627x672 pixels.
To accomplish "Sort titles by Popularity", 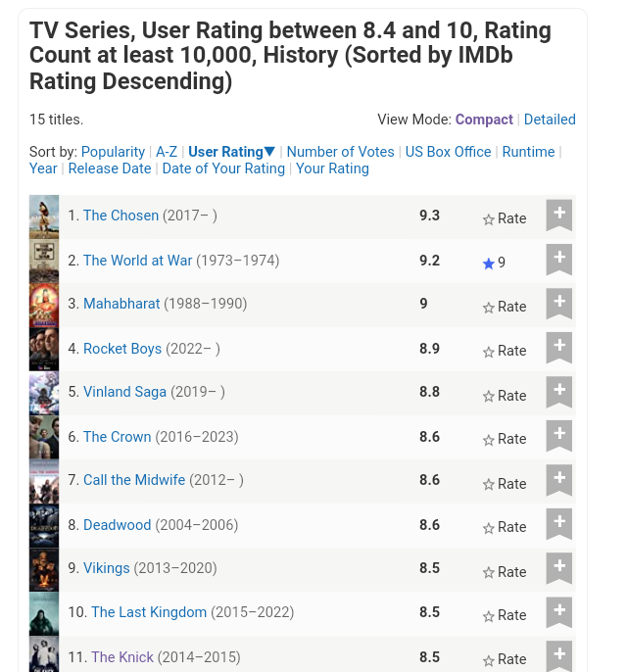I will click(113, 152).
